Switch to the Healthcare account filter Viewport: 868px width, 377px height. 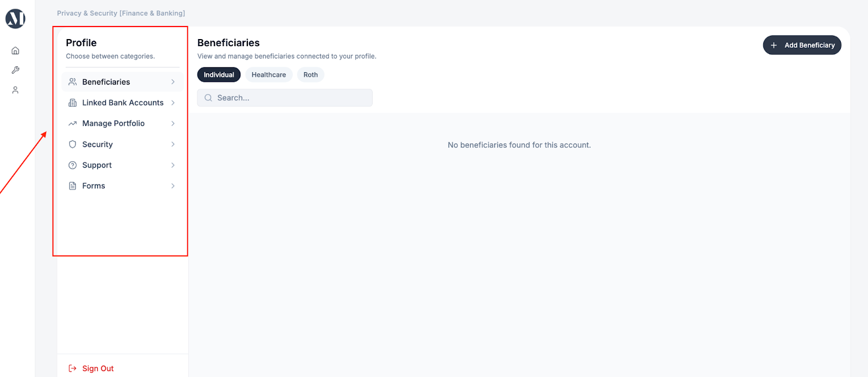[x=269, y=75]
